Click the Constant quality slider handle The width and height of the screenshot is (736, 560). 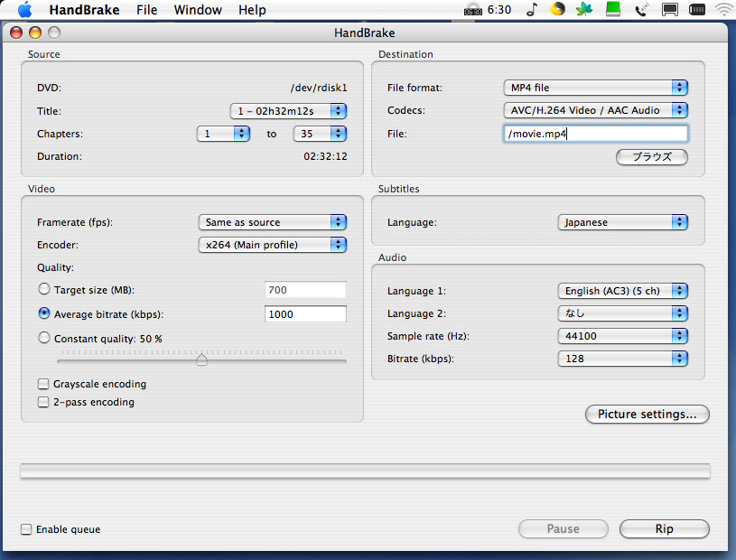(201, 359)
